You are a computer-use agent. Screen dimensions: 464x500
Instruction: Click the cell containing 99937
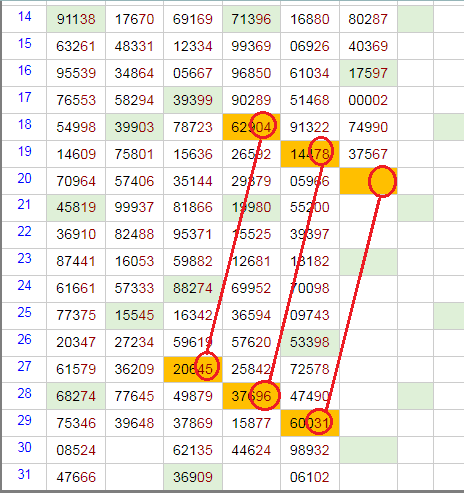pos(135,207)
